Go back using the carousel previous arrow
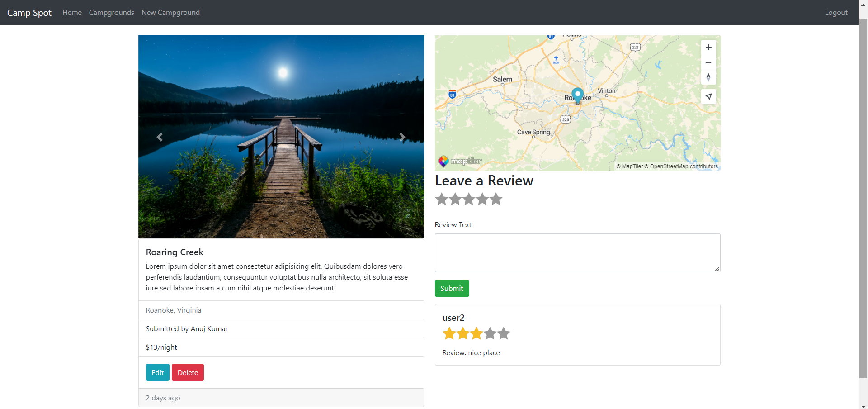The image size is (868, 409). coord(159,137)
